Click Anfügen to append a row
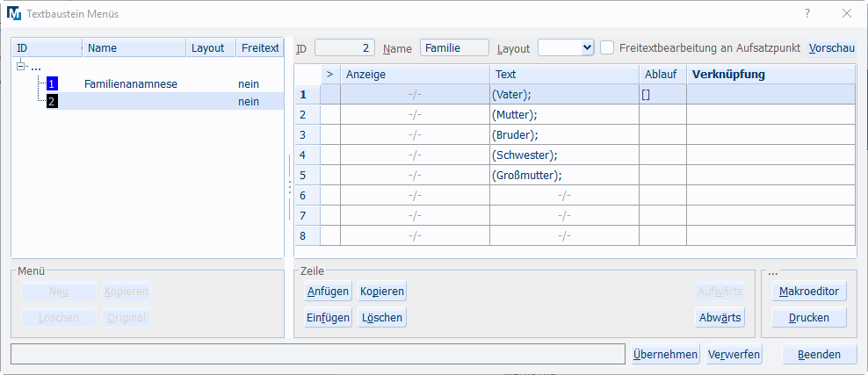The height and width of the screenshot is (375, 868). point(328,292)
